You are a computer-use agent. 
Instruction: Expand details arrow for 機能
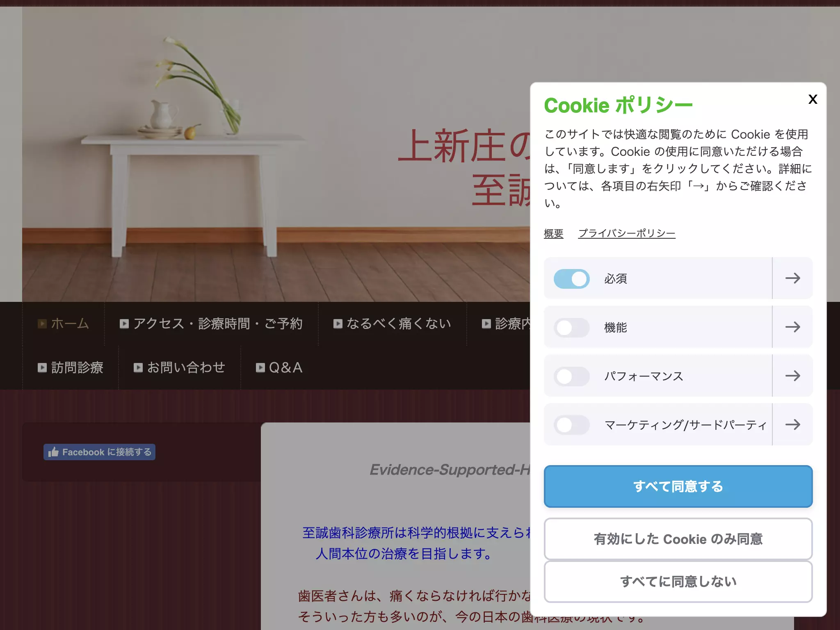pos(792,327)
